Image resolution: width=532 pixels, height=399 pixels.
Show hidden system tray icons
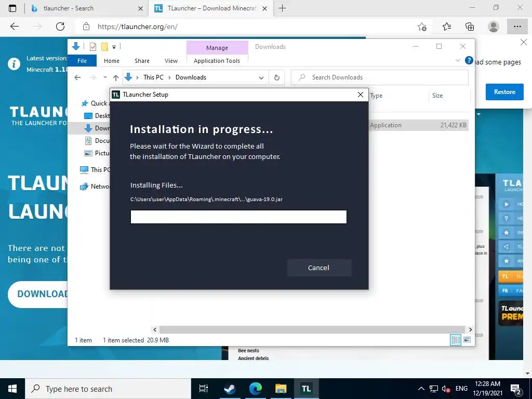tap(421, 389)
